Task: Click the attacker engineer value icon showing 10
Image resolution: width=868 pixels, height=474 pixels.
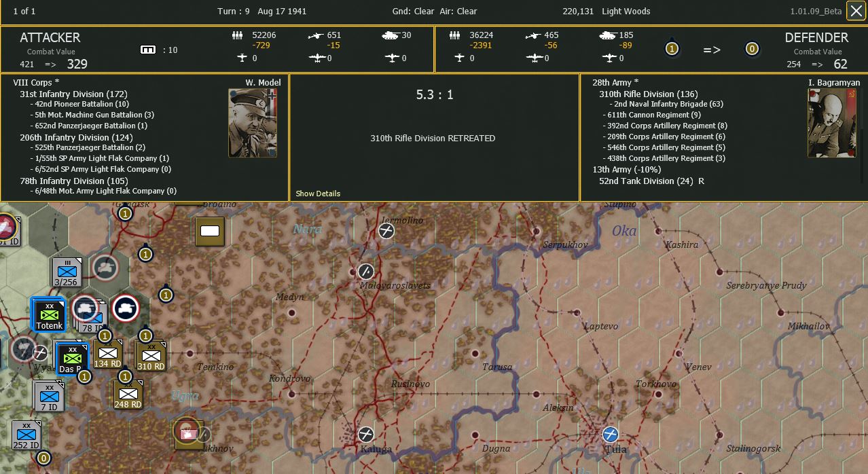Action: click(x=148, y=50)
